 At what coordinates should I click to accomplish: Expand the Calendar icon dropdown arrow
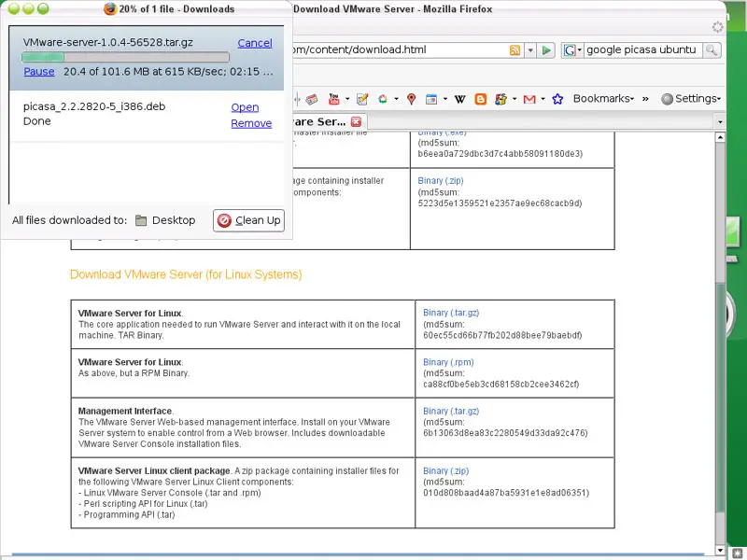click(x=445, y=99)
